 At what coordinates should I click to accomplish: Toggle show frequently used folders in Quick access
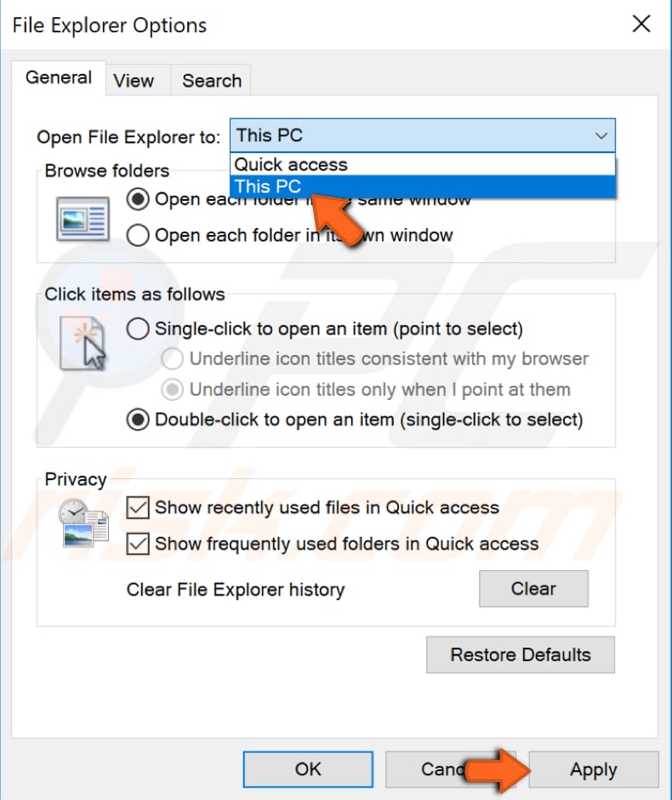pyautogui.click(x=138, y=543)
